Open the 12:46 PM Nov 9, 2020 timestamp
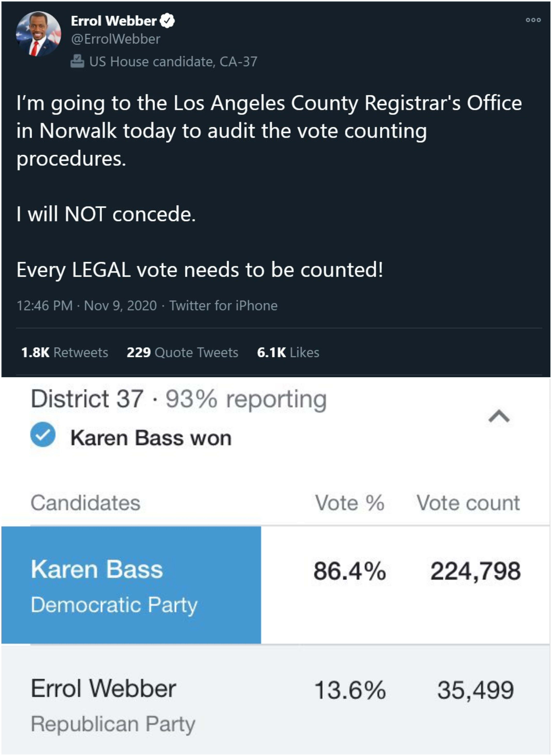This screenshot has height=756, width=552. [87, 306]
